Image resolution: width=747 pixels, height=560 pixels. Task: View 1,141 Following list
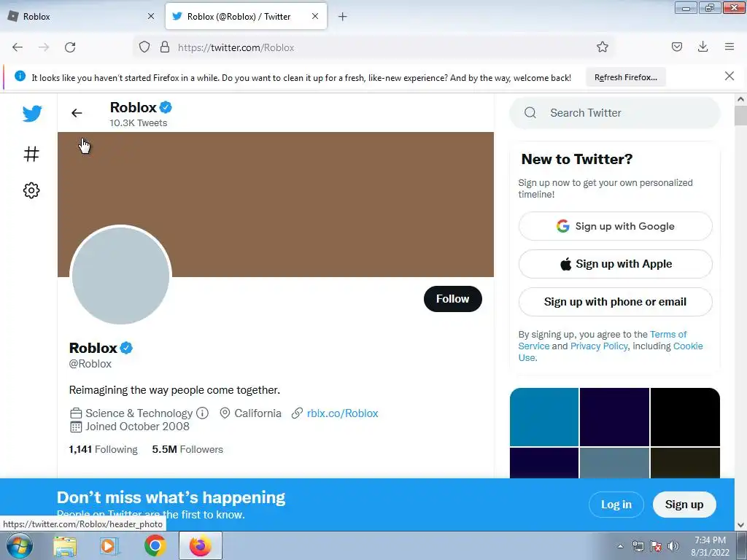tap(103, 449)
